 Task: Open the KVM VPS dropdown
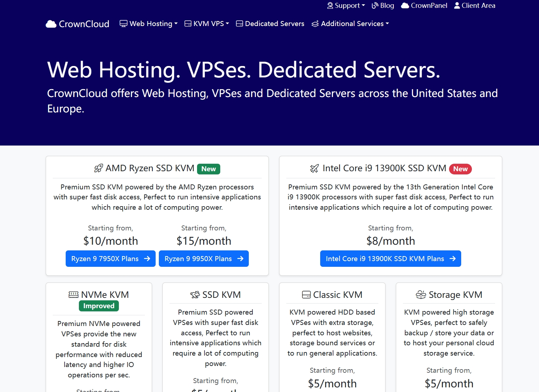click(x=207, y=24)
